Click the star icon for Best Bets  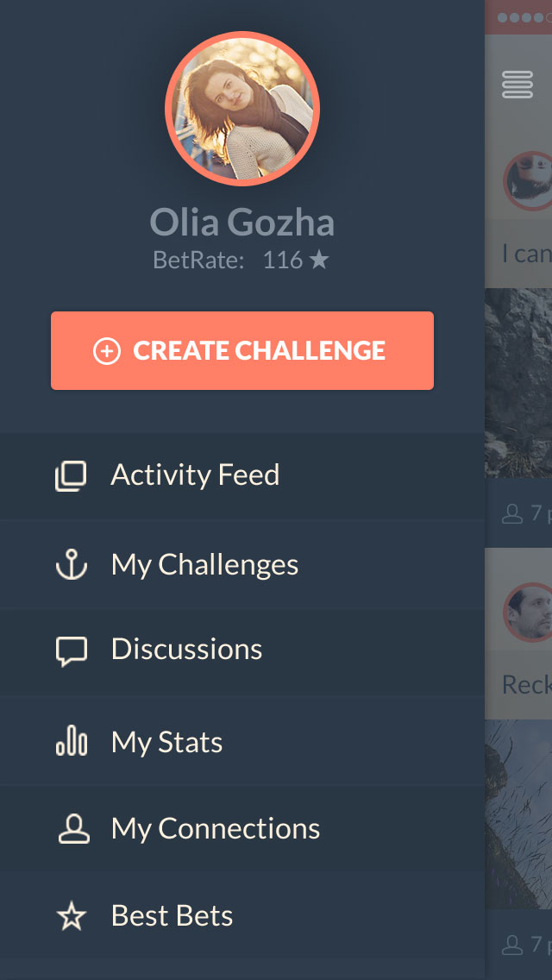click(71, 916)
